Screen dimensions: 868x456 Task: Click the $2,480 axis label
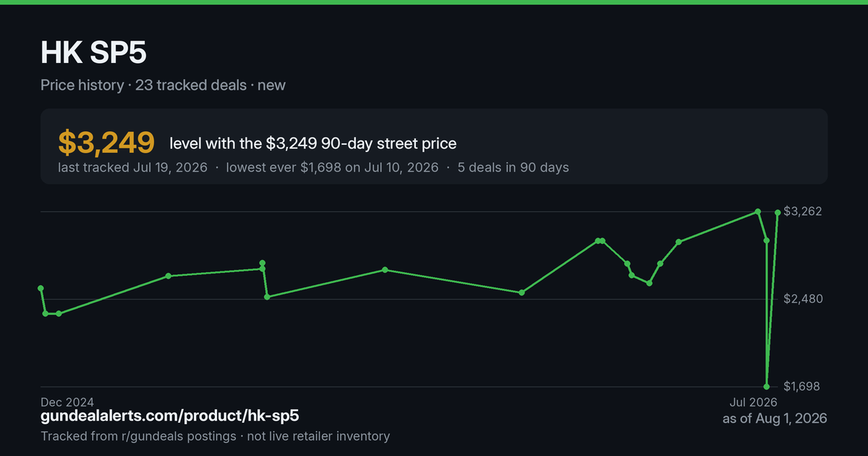(803, 299)
